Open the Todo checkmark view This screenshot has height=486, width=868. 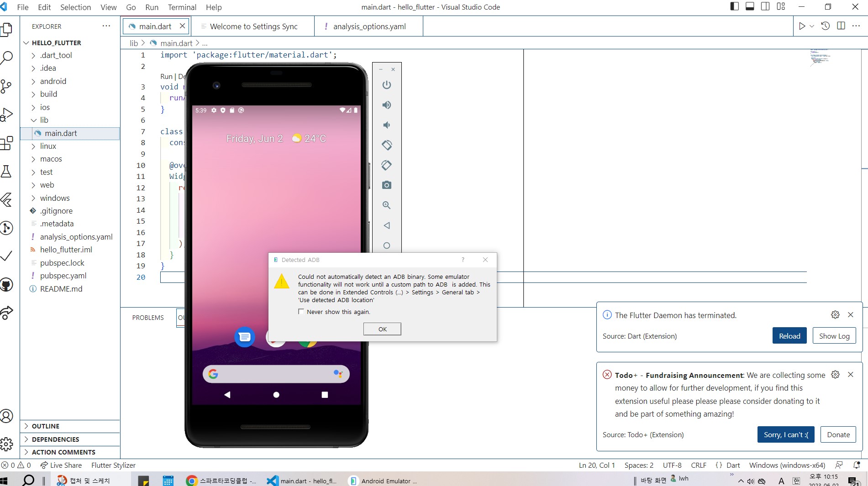point(7,256)
